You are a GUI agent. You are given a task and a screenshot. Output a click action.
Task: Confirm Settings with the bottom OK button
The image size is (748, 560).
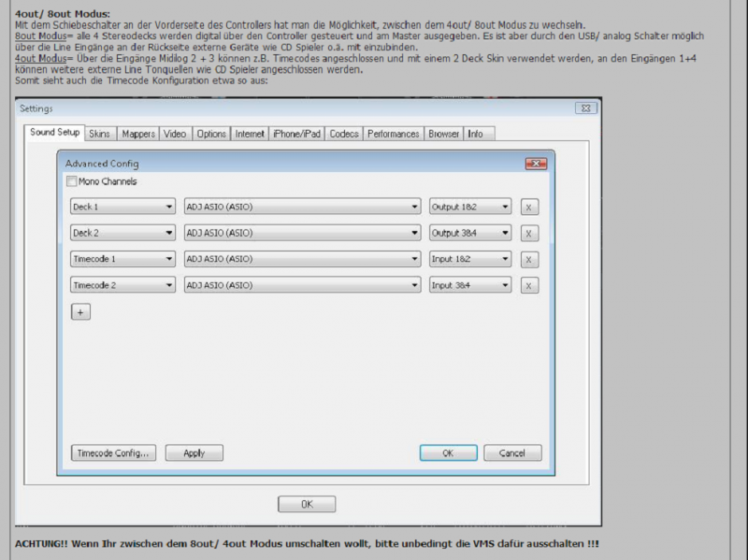[x=306, y=504]
